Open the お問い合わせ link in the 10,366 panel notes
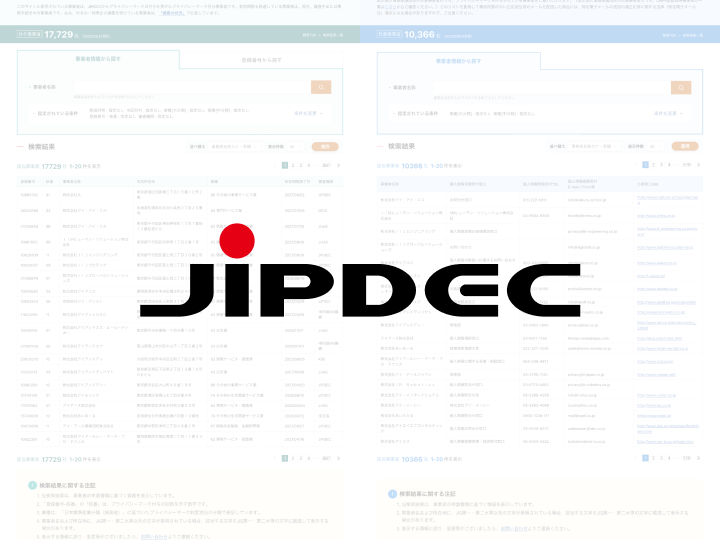Screen dimensions: 720x540 (513, 529)
